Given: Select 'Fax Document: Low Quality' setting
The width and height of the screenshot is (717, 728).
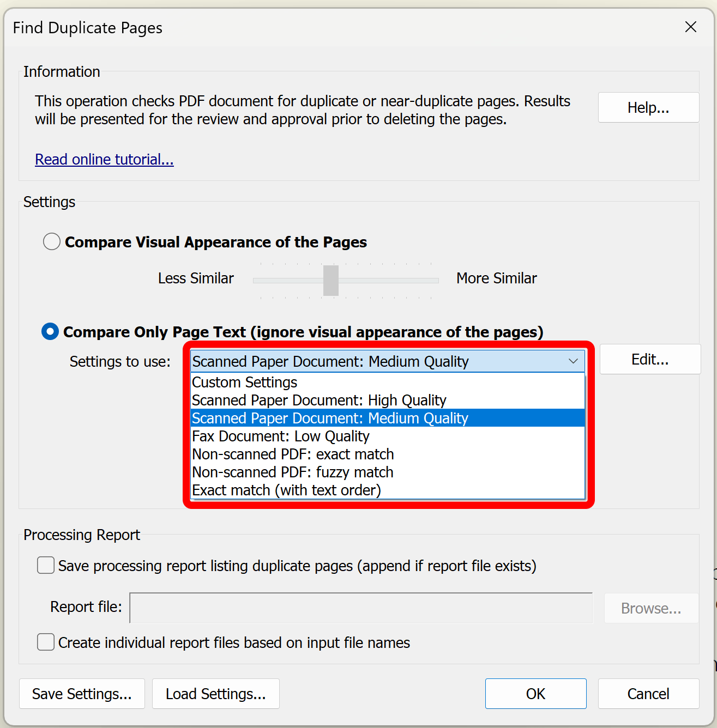Looking at the screenshot, I should pos(280,436).
